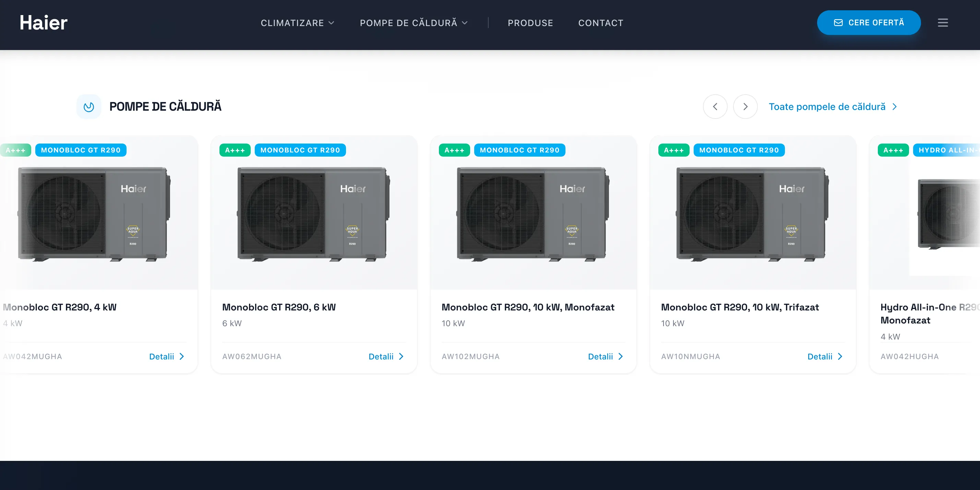Click the previous carousel arrow
The height and width of the screenshot is (490, 980).
715,107
